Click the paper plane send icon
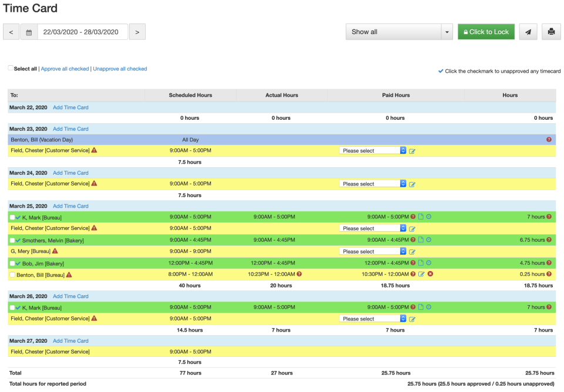 click(x=528, y=32)
